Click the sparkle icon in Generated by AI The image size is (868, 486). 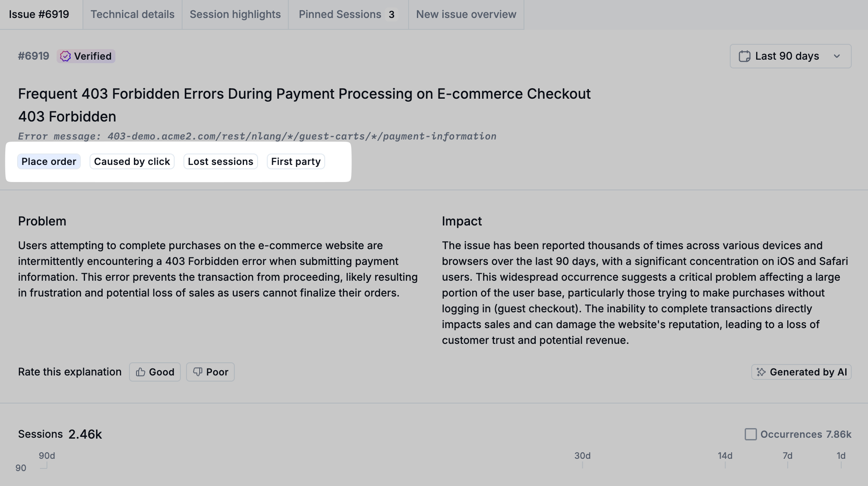(761, 372)
